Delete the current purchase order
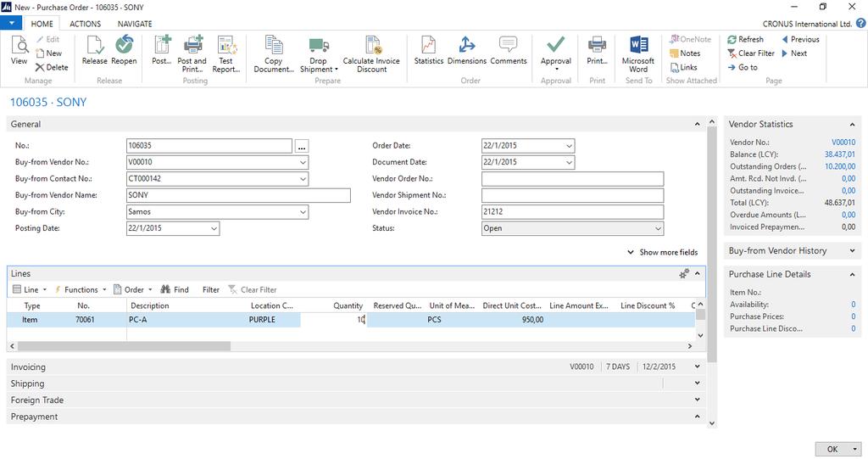 pyautogui.click(x=52, y=67)
